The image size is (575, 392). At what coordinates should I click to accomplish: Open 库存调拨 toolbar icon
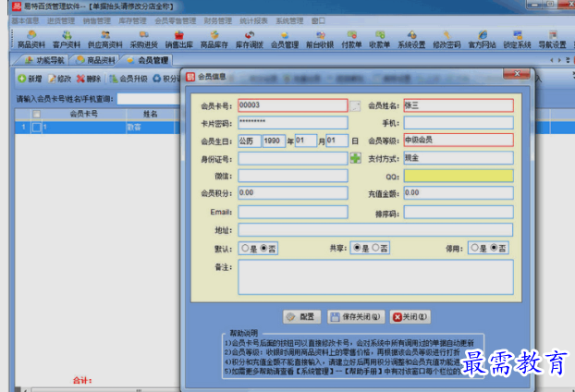tap(250, 40)
